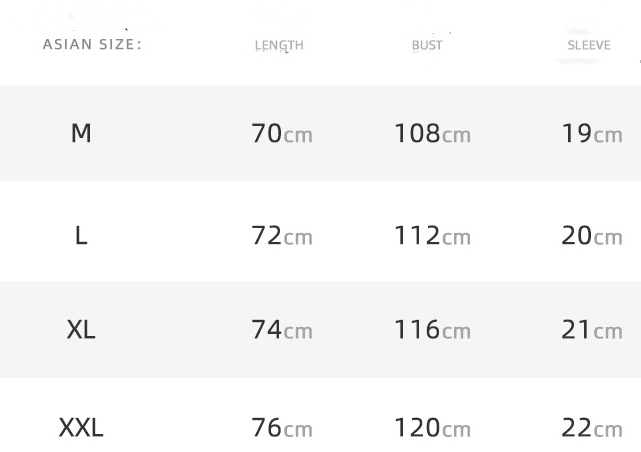Select the 19cm sleeve value
Image resolution: width=641 pixels, height=452 pixels.
(x=592, y=133)
